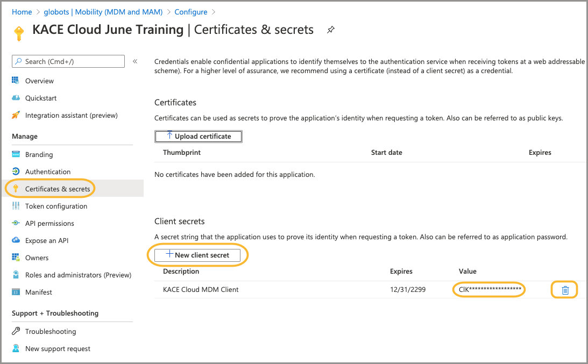
Task: Navigate to Home breadcrumb link
Action: click(22, 12)
